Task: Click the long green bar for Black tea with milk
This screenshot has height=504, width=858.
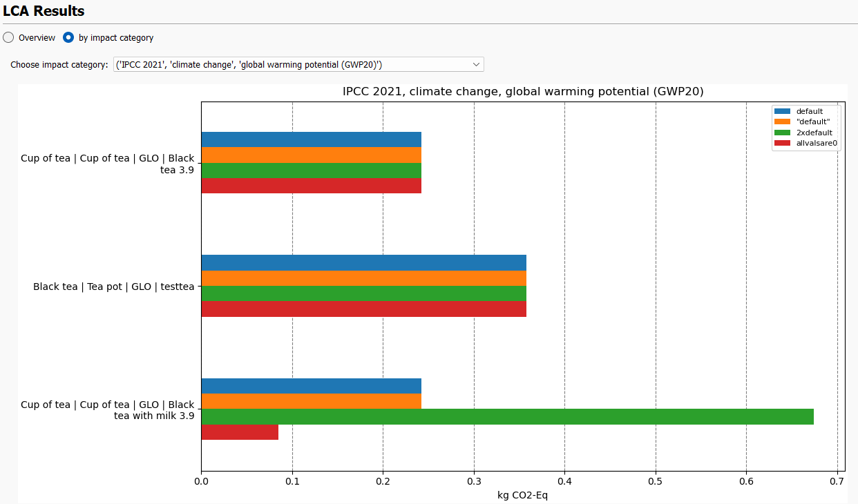Action: tap(484, 417)
